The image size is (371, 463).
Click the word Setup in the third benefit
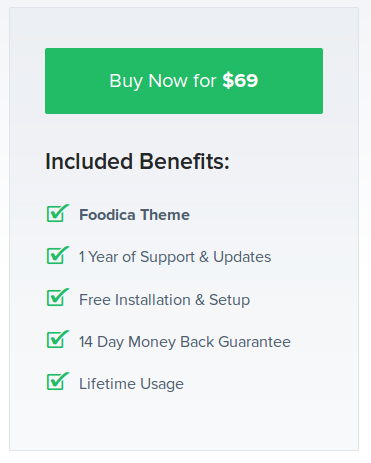pos(229,300)
